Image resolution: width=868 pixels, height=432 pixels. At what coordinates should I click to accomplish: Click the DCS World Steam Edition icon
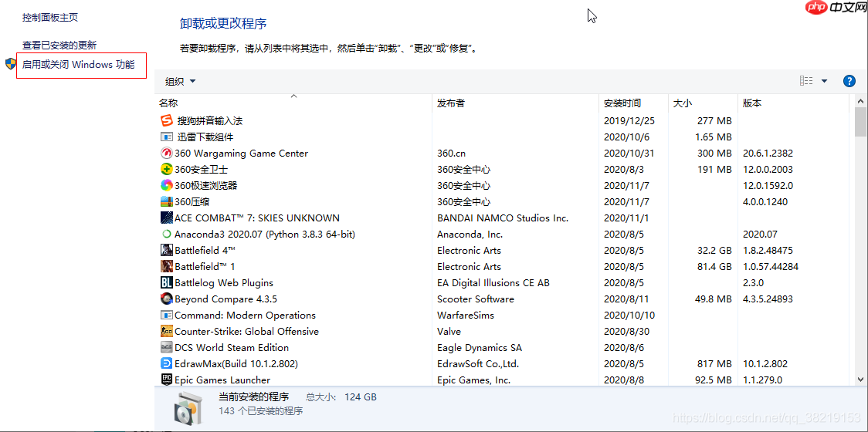167,347
